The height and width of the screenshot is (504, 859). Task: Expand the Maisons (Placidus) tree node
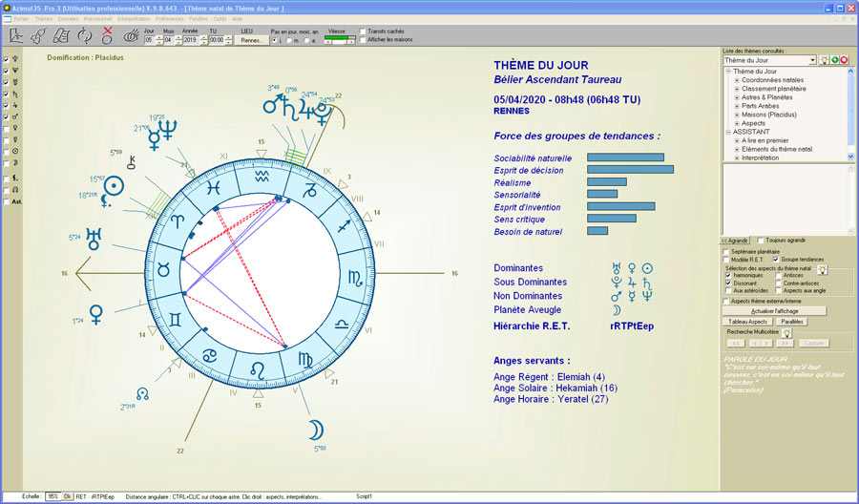(737, 115)
